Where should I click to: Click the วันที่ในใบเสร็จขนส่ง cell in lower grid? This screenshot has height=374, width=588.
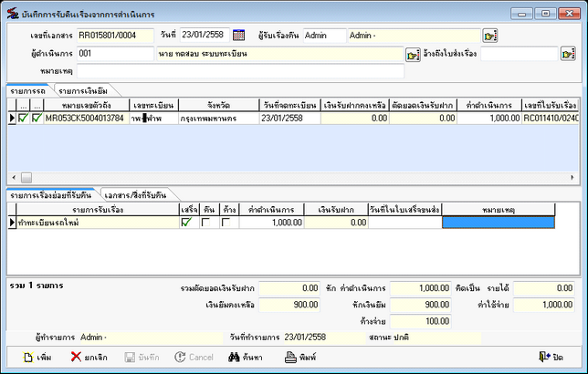tap(405, 223)
